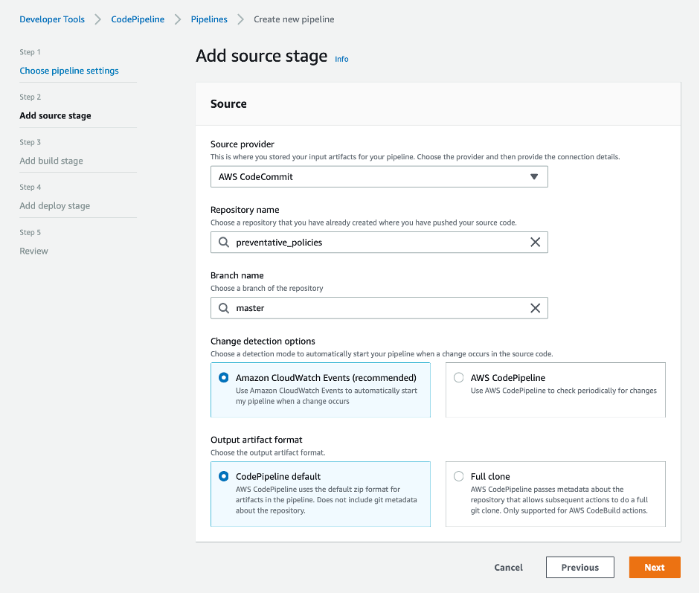Image resolution: width=700 pixels, height=593 pixels.
Task: Click the Next button
Action: coord(654,567)
